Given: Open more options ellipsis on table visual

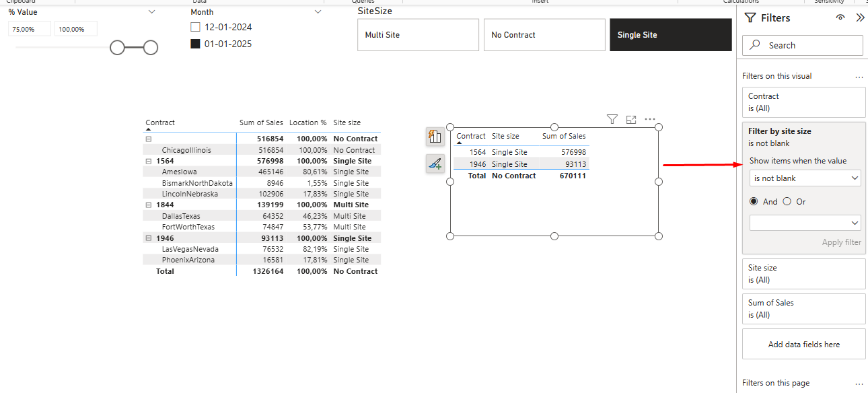Looking at the screenshot, I should tap(650, 119).
